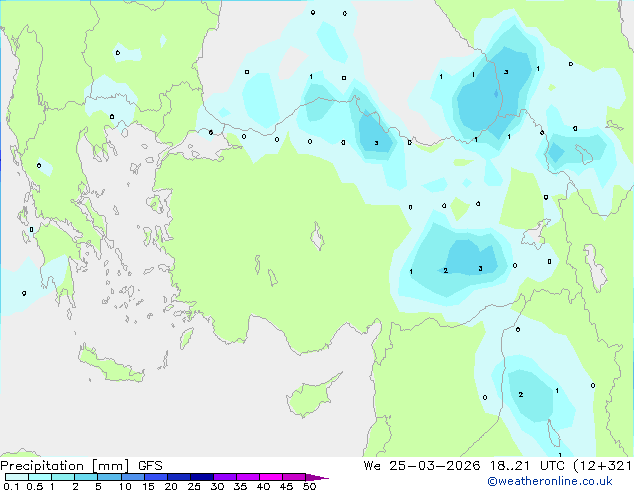634x490 pixels.
Task: Click the legend value '35'
Action: tap(240, 486)
